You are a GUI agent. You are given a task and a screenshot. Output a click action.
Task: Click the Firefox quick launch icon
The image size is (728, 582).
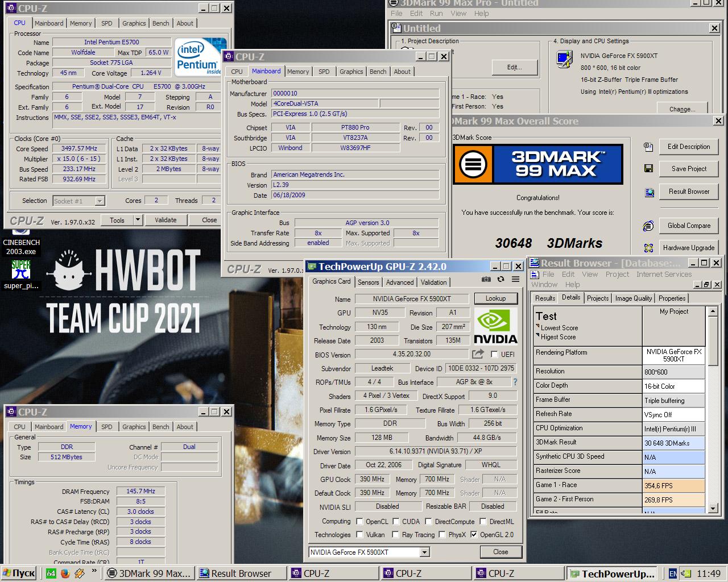point(65,573)
